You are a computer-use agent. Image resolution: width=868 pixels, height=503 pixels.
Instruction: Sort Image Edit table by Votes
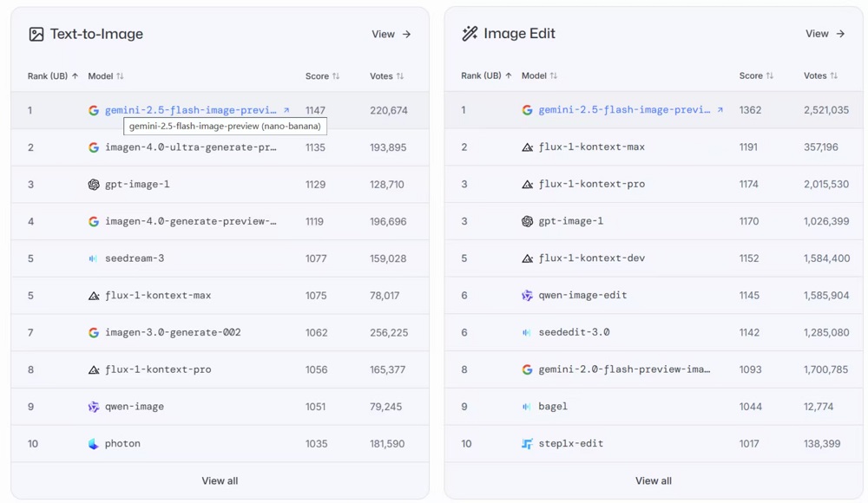coord(820,76)
